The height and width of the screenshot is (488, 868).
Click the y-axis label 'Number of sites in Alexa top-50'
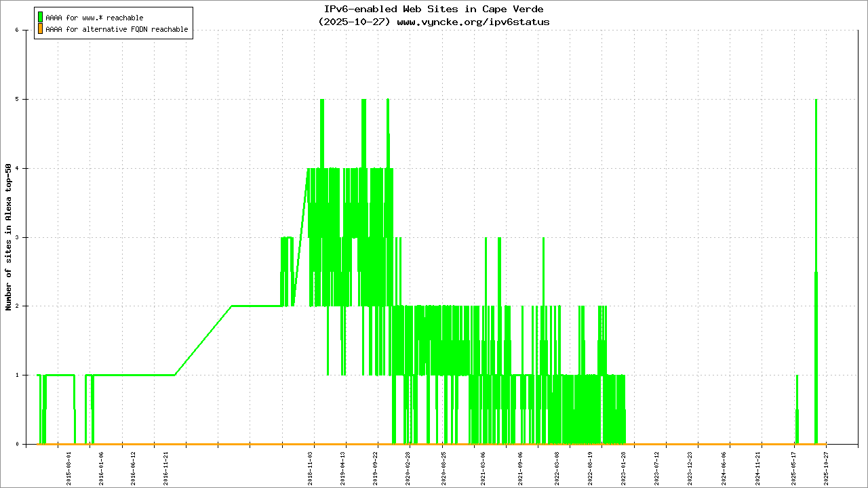(9, 237)
